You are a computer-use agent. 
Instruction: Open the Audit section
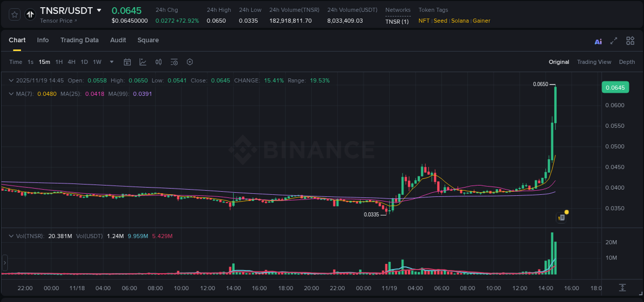tap(118, 40)
